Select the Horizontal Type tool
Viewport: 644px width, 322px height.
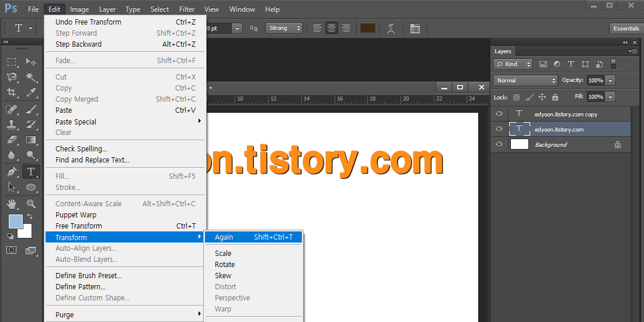tap(31, 172)
